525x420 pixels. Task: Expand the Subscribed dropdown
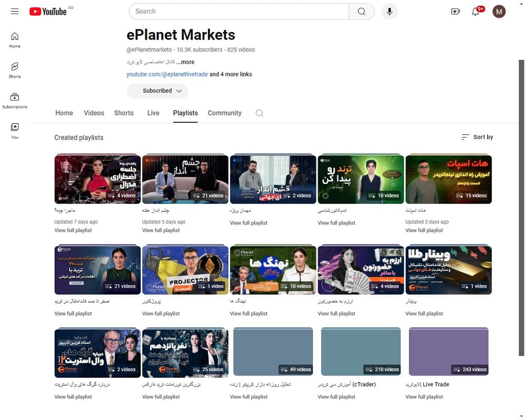pyautogui.click(x=157, y=91)
